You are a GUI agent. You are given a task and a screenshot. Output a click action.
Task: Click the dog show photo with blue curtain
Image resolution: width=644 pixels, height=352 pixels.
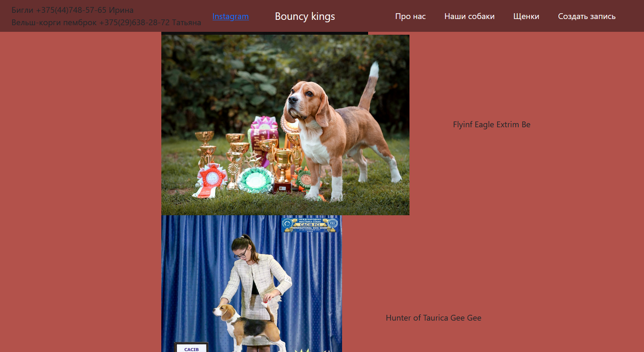pyautogui.click(x=251, y=283)
